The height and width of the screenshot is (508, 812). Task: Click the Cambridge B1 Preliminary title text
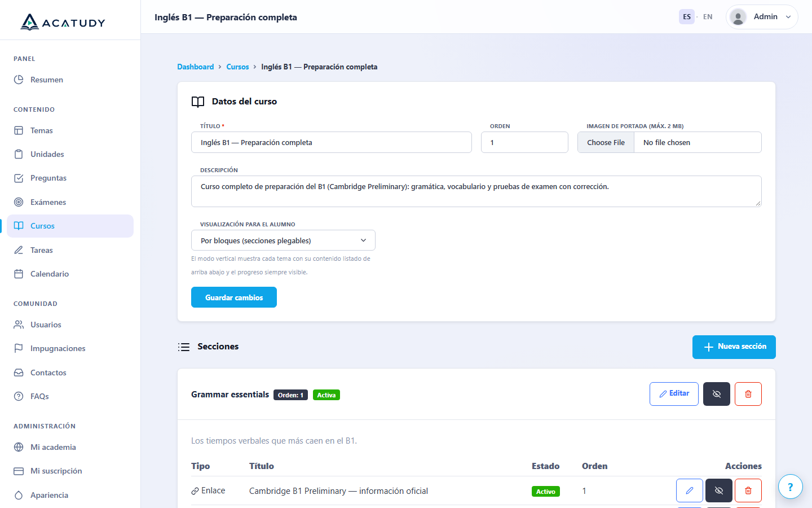[x=338, y=491]
